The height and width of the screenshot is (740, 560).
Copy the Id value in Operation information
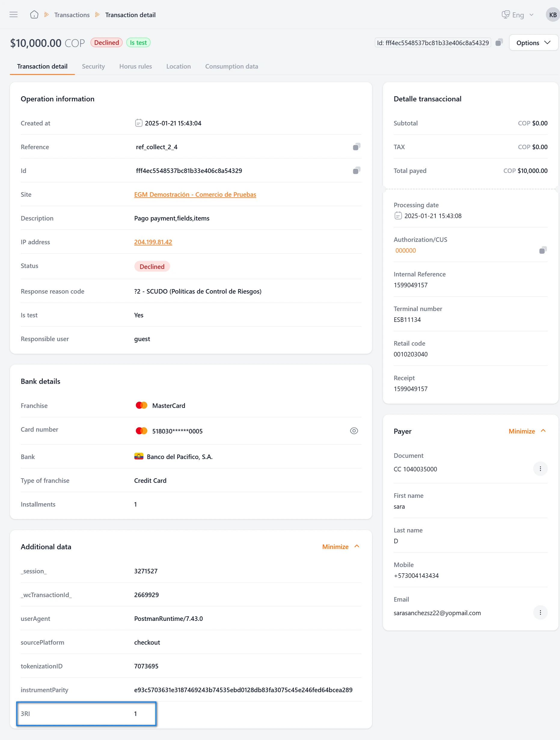click(x=357, y=171)
